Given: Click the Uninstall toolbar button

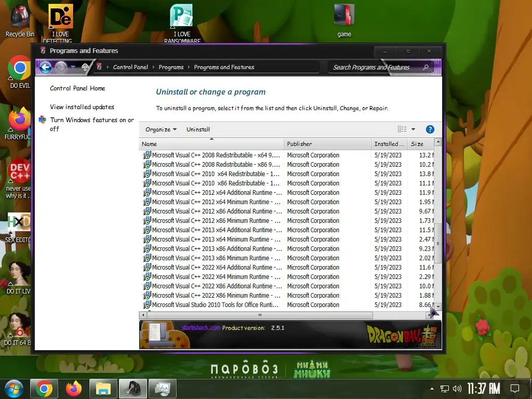Looking at the screenshot, I should 198,129.
